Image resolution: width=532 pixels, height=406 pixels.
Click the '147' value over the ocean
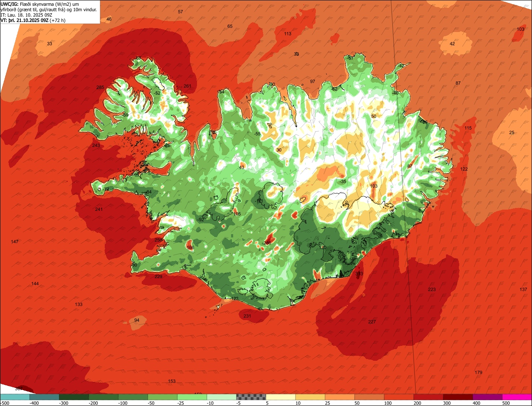pyautogui.click(x=15, y=242)
